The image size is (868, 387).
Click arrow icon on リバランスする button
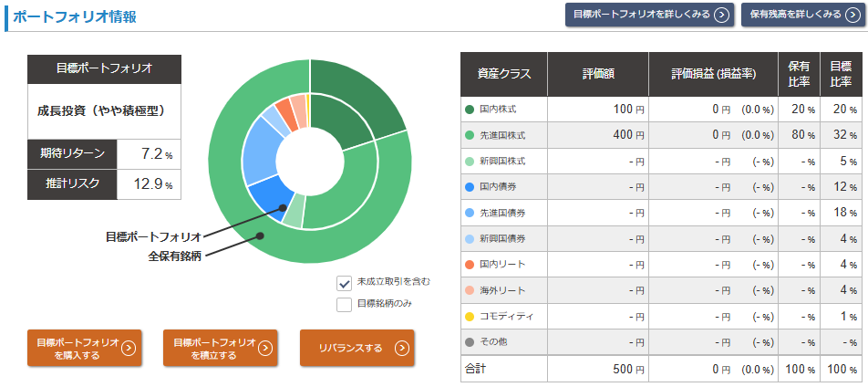(x=401, y=348)
